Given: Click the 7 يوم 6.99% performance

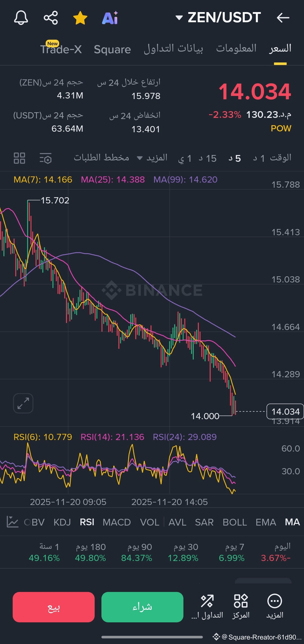Looking at the screenshot, I should point(232,552).
